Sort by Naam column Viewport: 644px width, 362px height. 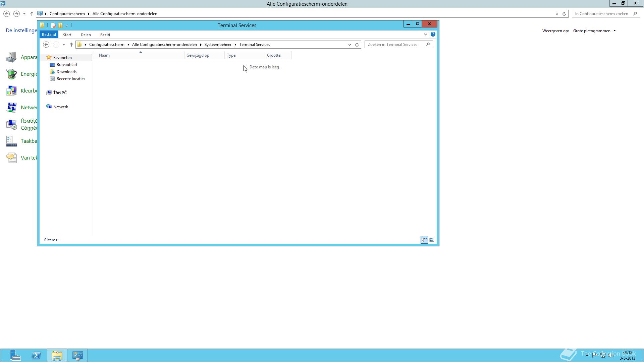coord(139,55)
